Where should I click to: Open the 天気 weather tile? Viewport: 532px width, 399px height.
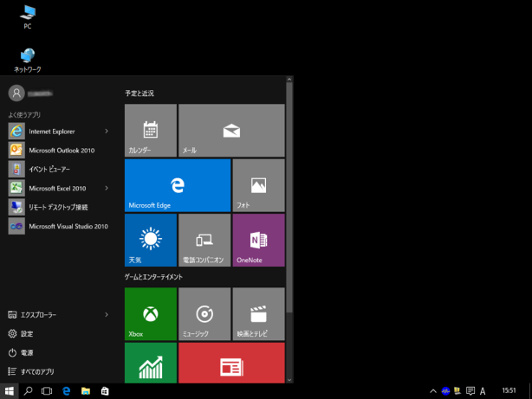151,240
